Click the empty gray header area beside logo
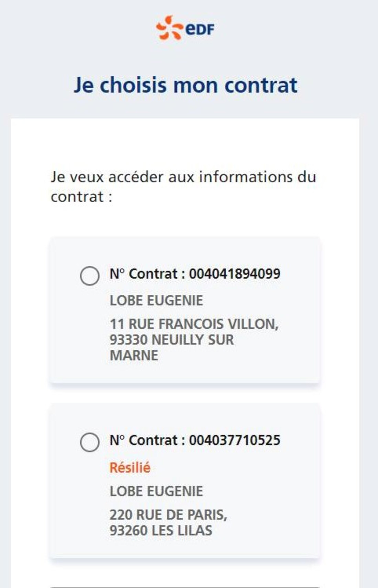The width and height of the screenshot is (378, 588). tap(294, 28)
